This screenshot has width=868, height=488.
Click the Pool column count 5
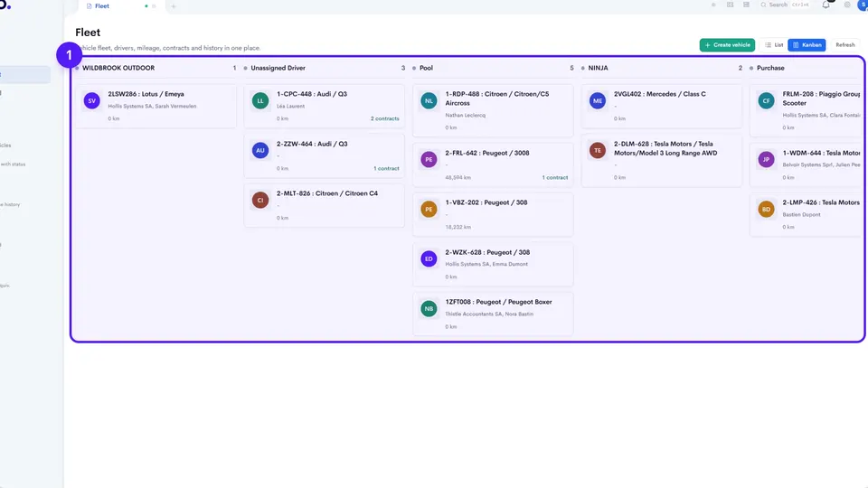pyautogui.click(x=571, y=68)
